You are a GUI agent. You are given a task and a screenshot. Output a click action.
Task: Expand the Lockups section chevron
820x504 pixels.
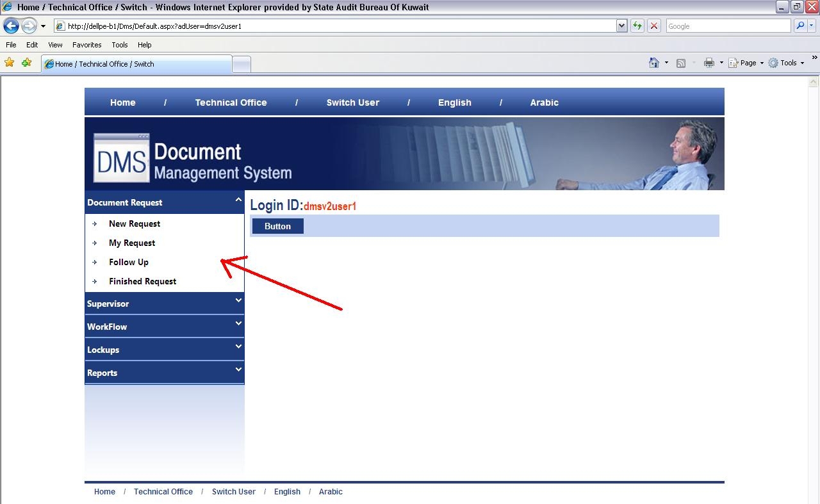coord(238,346)
